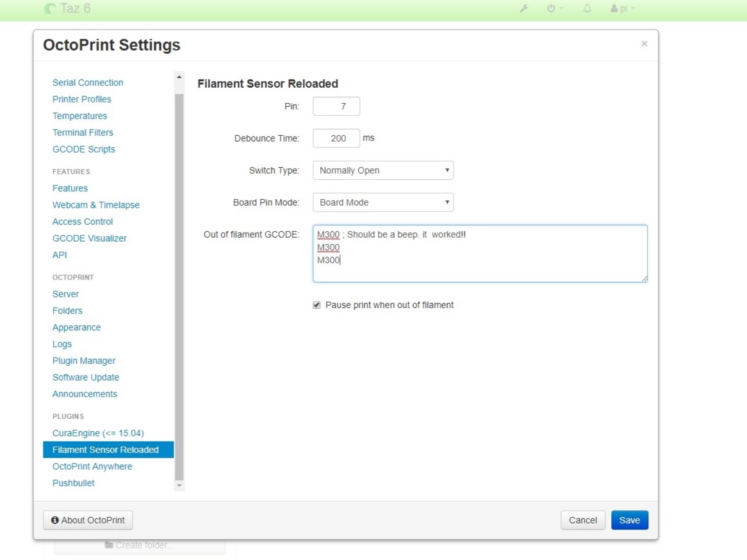Open the pi user account menu

click(x=623, y=8)
